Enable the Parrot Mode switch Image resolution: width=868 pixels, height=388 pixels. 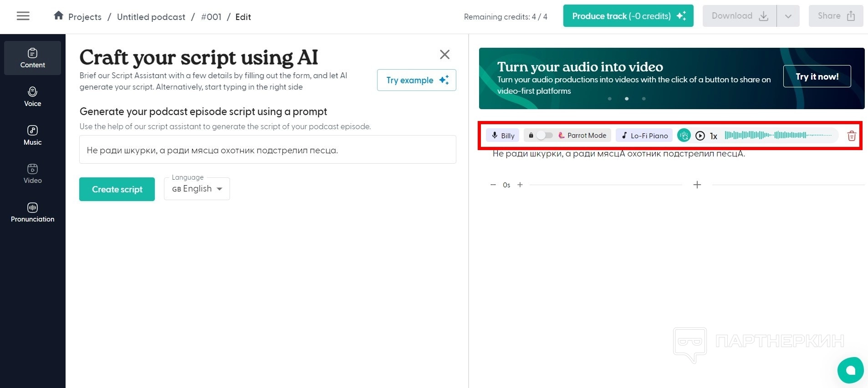point(544,136)
